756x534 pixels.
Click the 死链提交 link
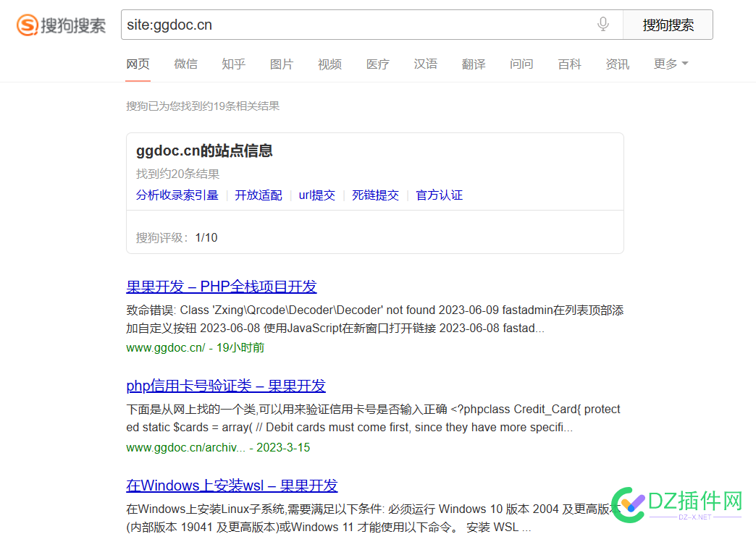click(x=376, y=195)
